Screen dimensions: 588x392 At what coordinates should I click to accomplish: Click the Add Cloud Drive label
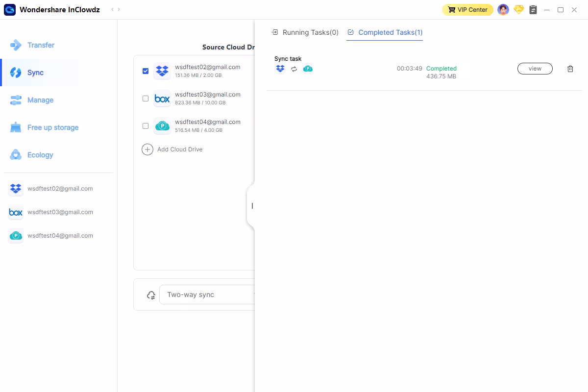[x=180, y=149]
